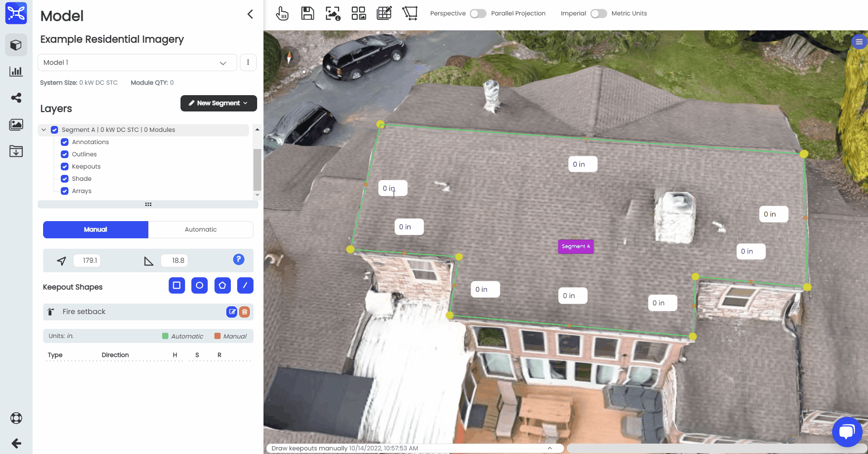Image resolution: width=868 pixels, height=454 pixels.
Task: Click the Draw keepouts manually status text
Action: [309, 449]
